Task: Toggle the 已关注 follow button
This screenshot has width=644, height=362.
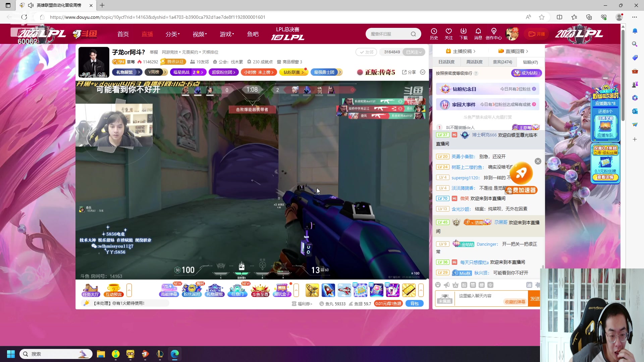Action: [414, 52]
